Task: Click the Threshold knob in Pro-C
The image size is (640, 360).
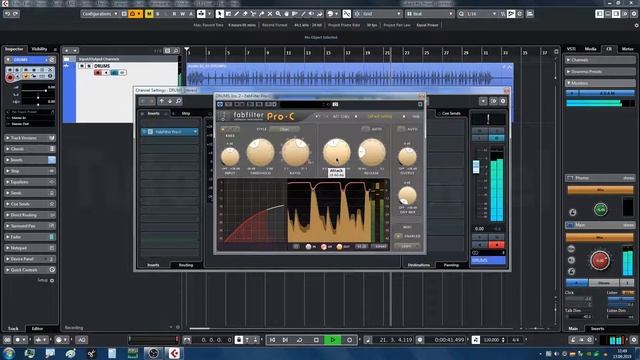Action: point(260,153)
